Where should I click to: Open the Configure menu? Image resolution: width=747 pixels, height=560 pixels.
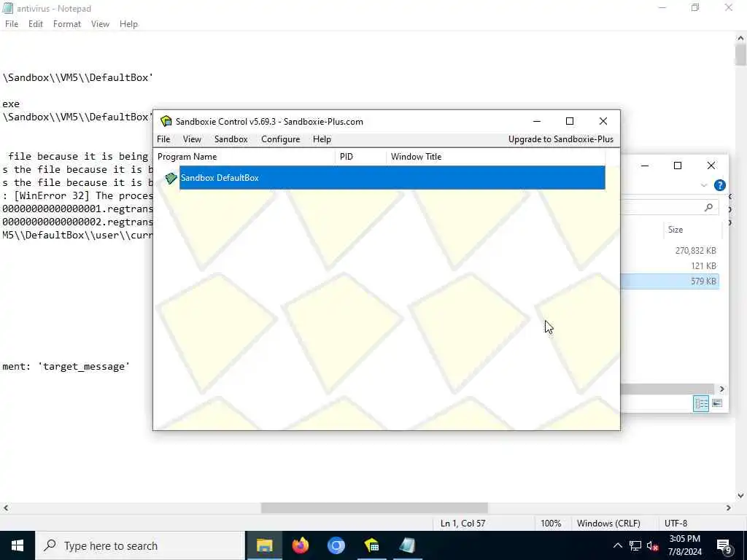tap(281, 139)
